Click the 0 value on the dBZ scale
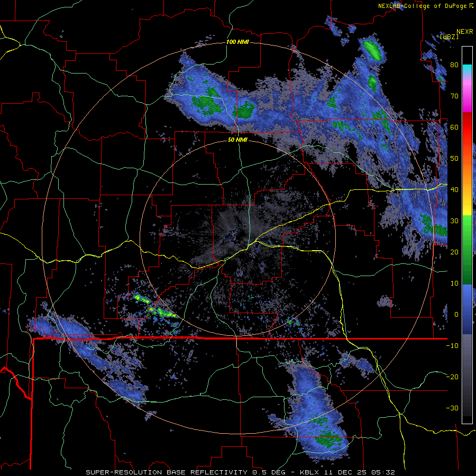Image resolution: width=476 pixels, height=476 pixels. tap(456, 315)
